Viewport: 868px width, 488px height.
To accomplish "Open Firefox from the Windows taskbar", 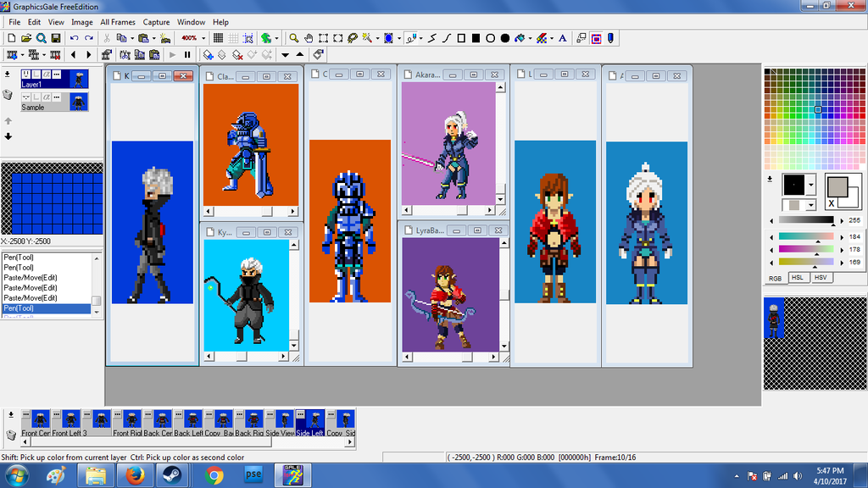I will (x=135, y=475).
